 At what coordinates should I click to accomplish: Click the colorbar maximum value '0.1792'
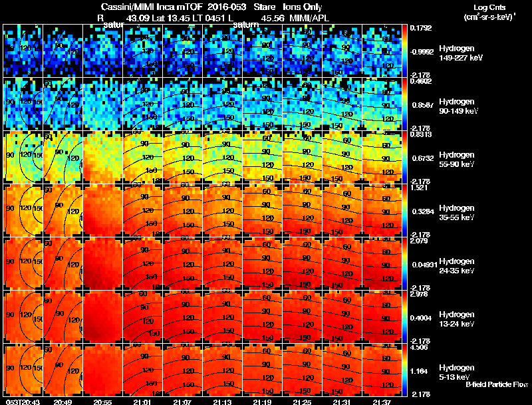pyautogui.click(x=421, y=28)
